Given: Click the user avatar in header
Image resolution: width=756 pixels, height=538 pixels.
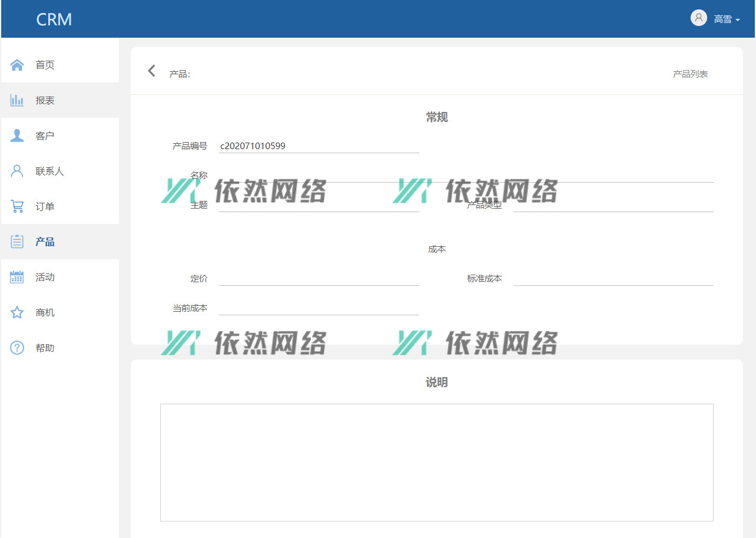Looking at the screenshot, I should (698, 18).
